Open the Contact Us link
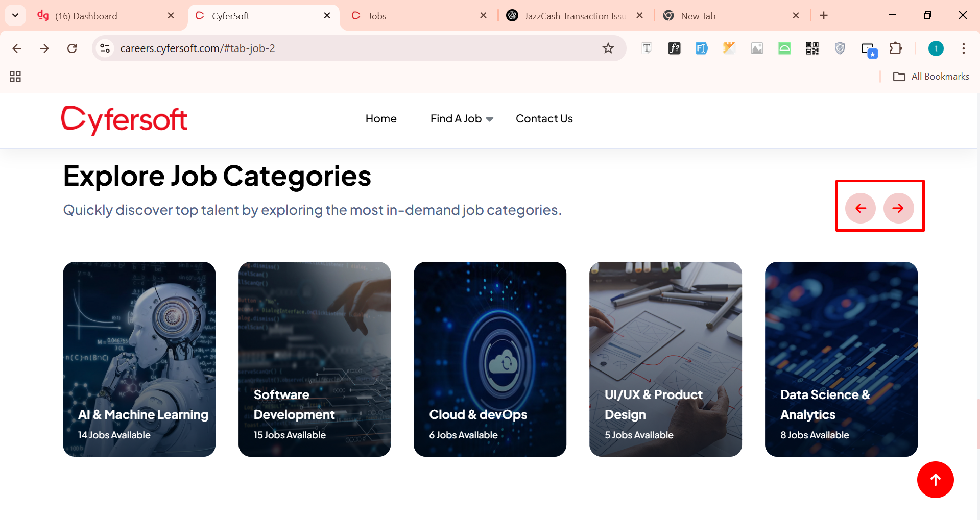980x520 pixels. coord(544,119)
